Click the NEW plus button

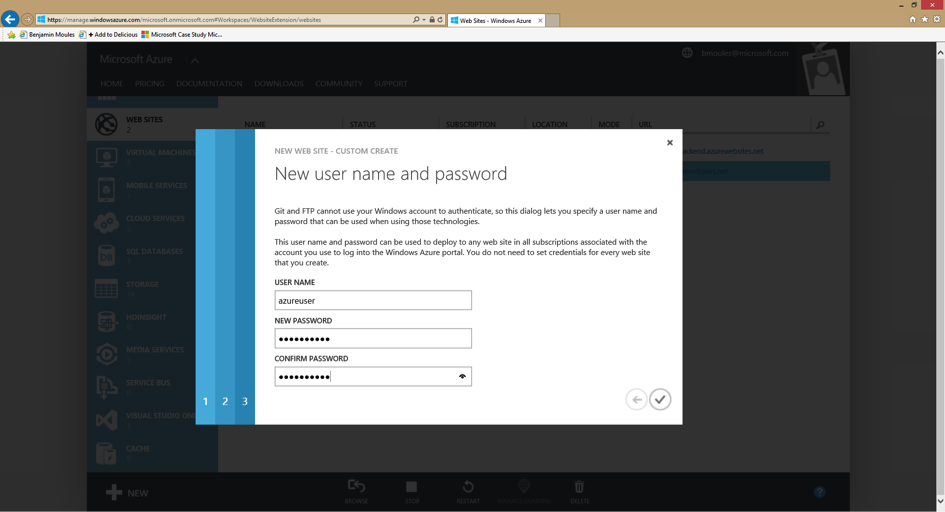coord(127,493)
